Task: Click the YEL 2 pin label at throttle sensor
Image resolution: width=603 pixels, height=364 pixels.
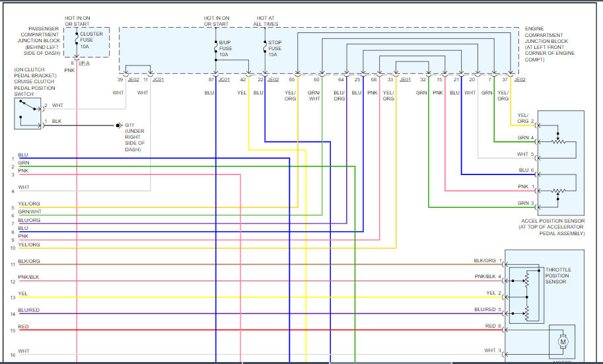Action: [x=494, y=293]
